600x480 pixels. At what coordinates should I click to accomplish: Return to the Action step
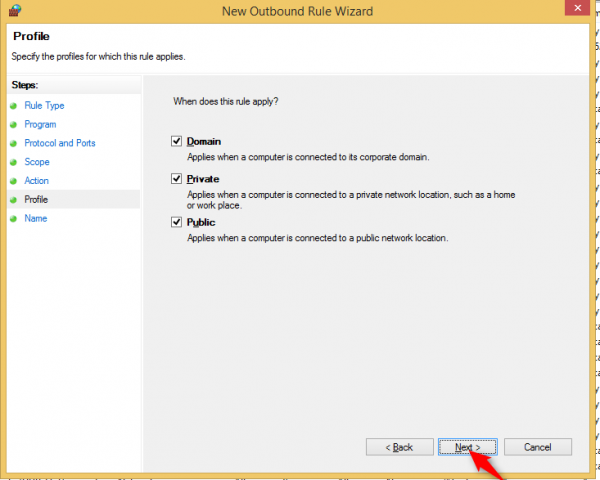click(37, 181)
